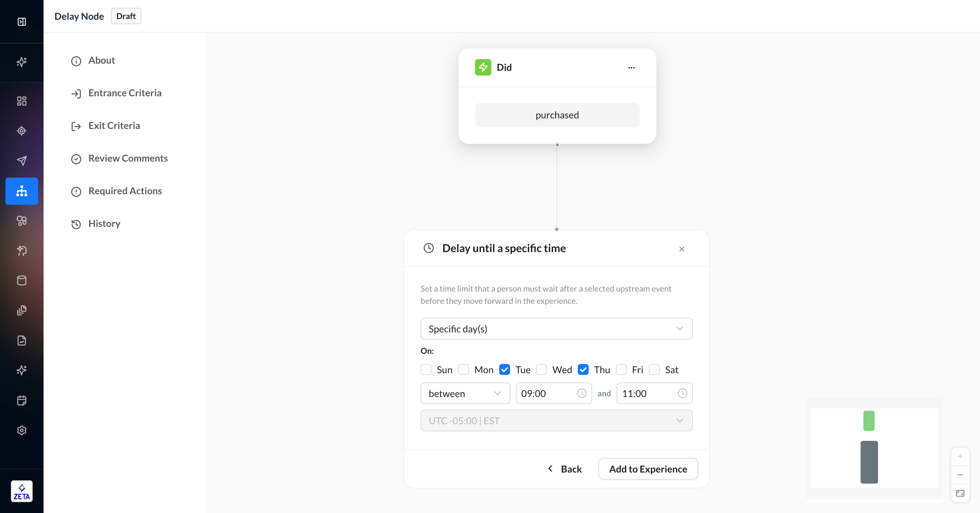Uncheck the Thu day checkbox
This screenshot has height=513, width=980.
click(x=583, y=370)
